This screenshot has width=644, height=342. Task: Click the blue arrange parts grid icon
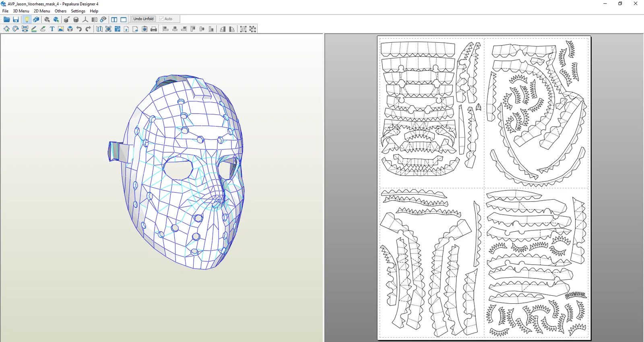(118, 29)
